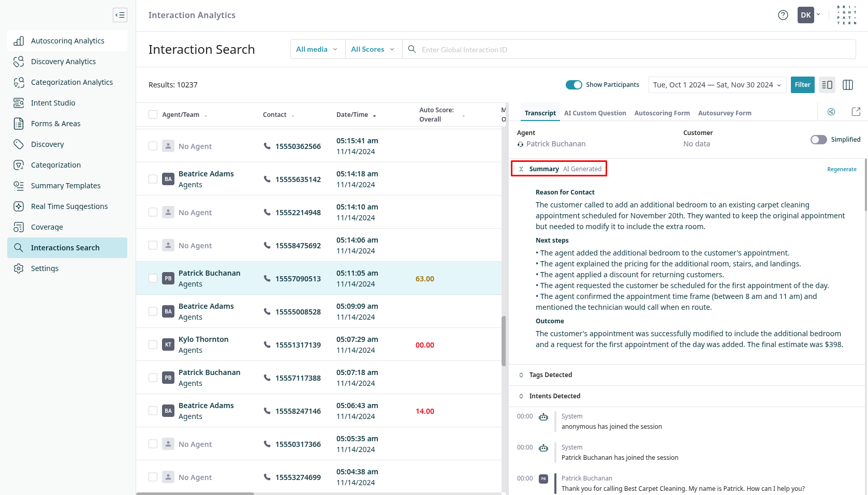Open the AI Custom Question tab
Screen dimensions: 868x495
[x=595, y=113]
